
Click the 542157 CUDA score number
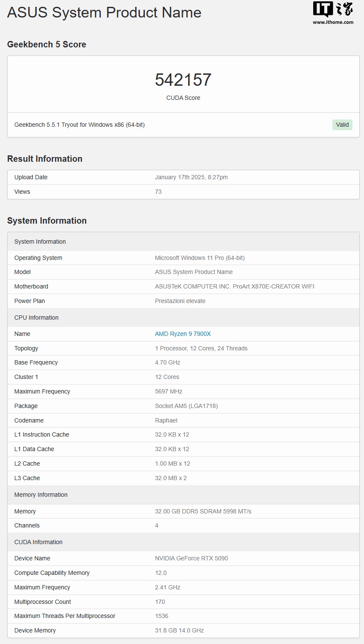pyautogui.click(x=183, y=80)
